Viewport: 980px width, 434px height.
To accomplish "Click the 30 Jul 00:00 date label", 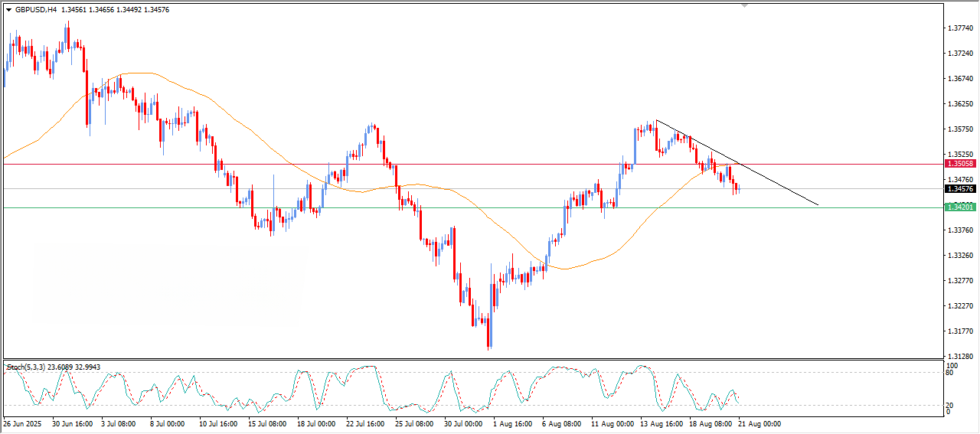I will 464,423.
